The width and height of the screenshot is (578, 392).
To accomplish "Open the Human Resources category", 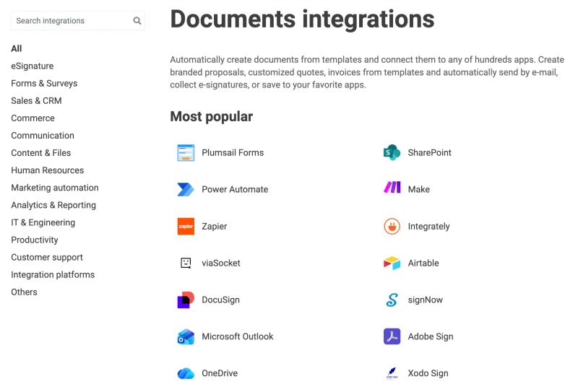I will [48, 170].
